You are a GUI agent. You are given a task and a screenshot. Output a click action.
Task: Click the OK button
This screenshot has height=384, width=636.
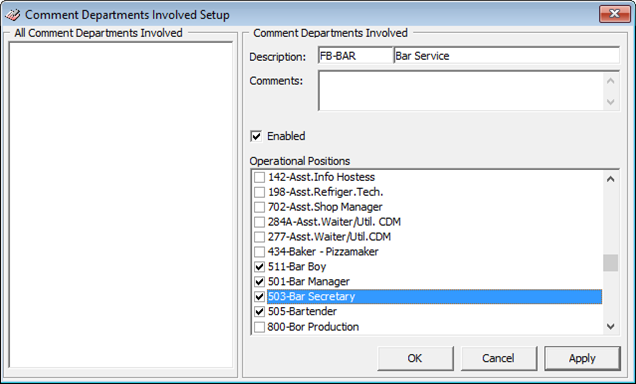(x=415, y=358)
